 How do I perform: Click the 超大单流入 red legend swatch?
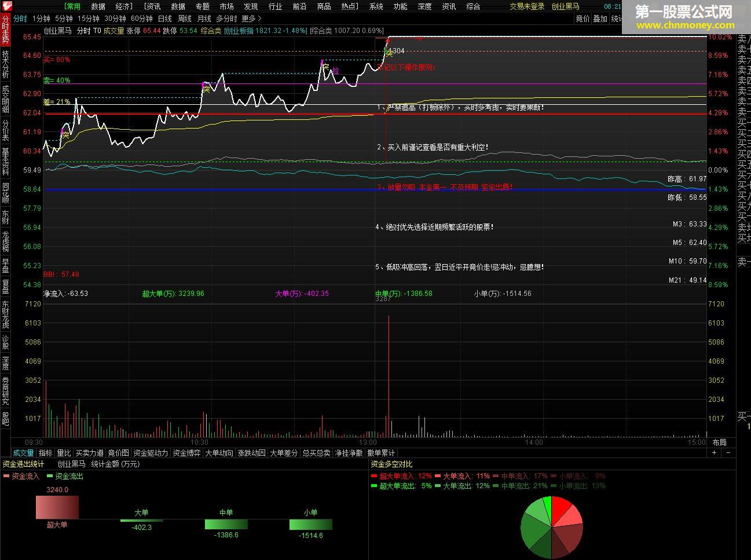click(x=374, y=476)
